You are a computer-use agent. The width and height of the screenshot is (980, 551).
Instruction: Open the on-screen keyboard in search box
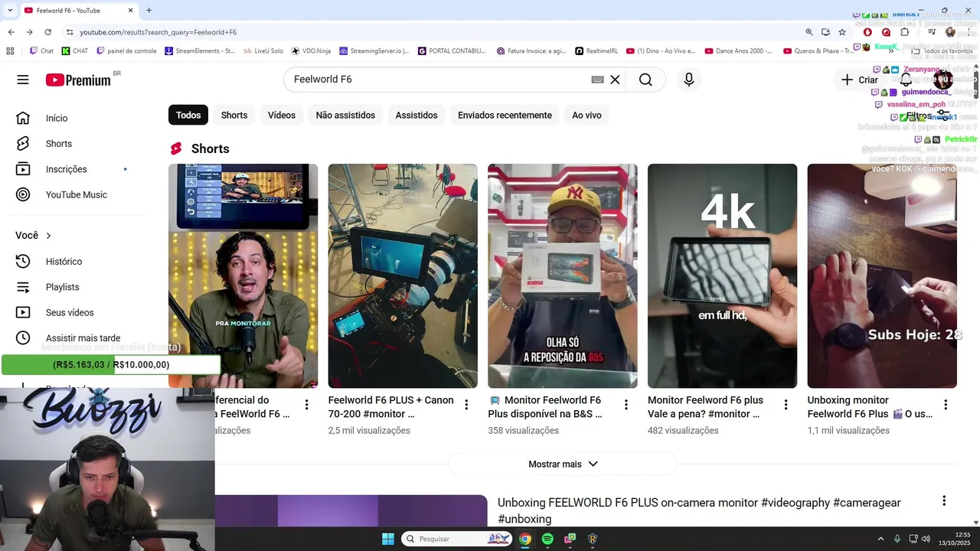point(598,80)
